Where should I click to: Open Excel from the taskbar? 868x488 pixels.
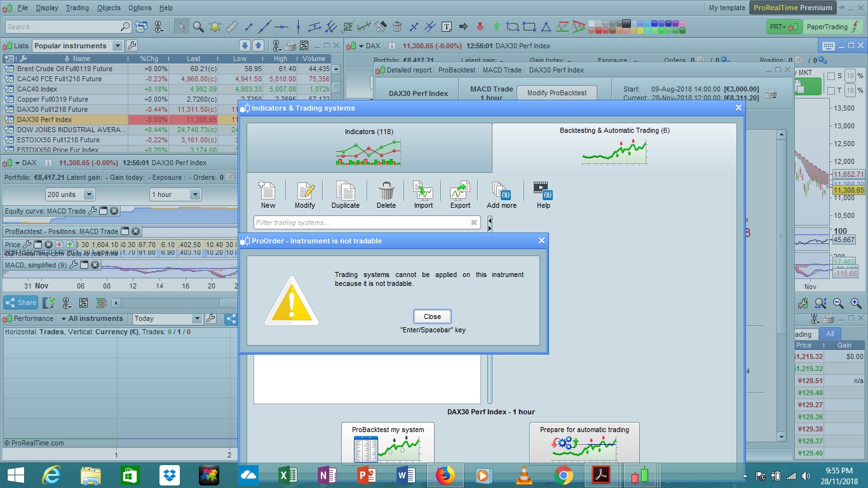[288, 475]
